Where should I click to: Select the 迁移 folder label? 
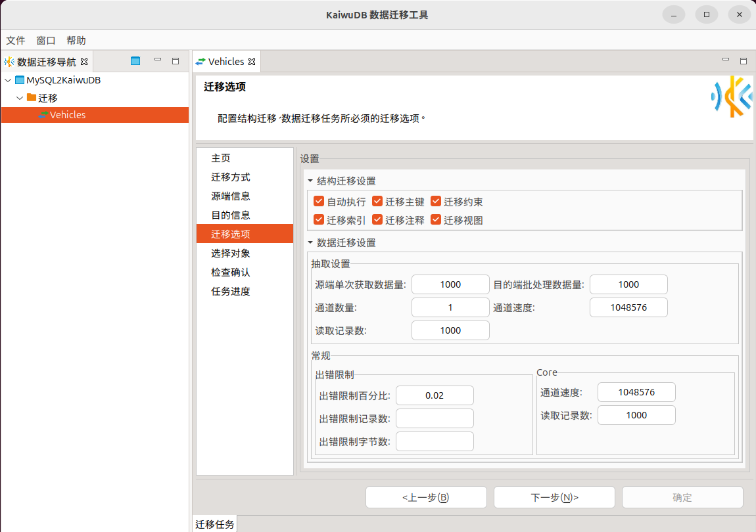48,98
